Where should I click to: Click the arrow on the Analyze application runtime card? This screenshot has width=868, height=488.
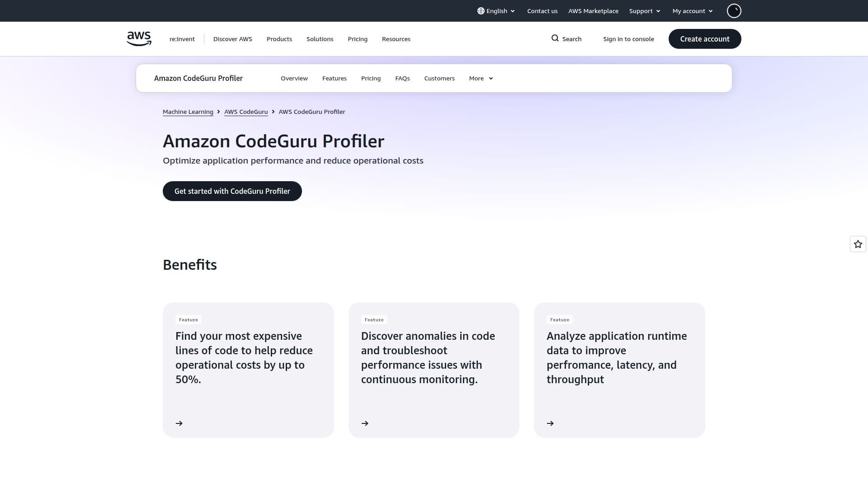(x=550, y=423)
